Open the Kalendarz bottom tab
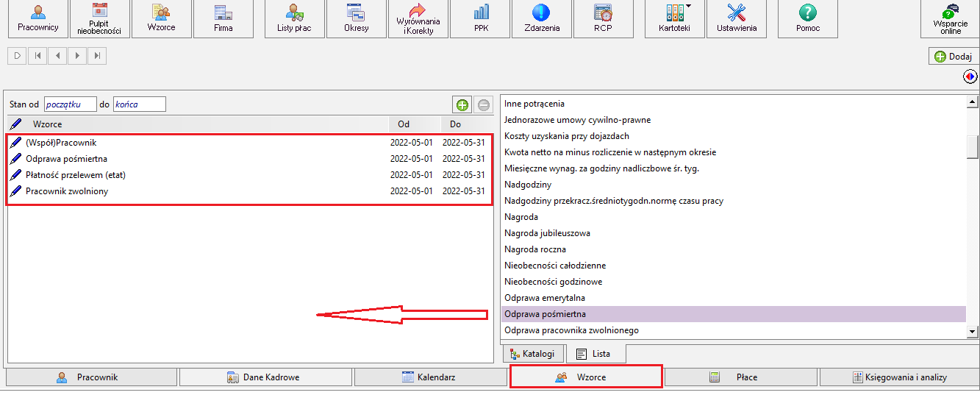 430,377
